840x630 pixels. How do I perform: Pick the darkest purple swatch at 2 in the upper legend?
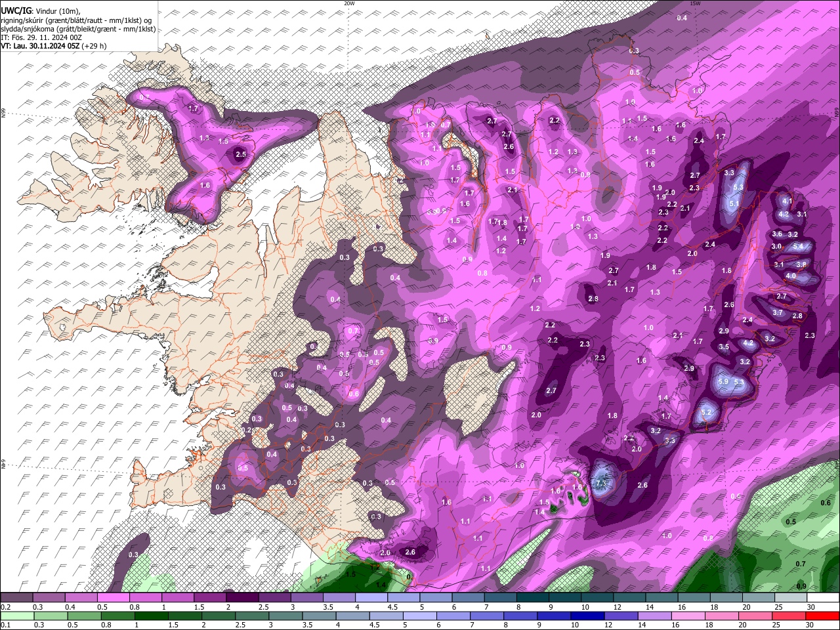point(242,597)
